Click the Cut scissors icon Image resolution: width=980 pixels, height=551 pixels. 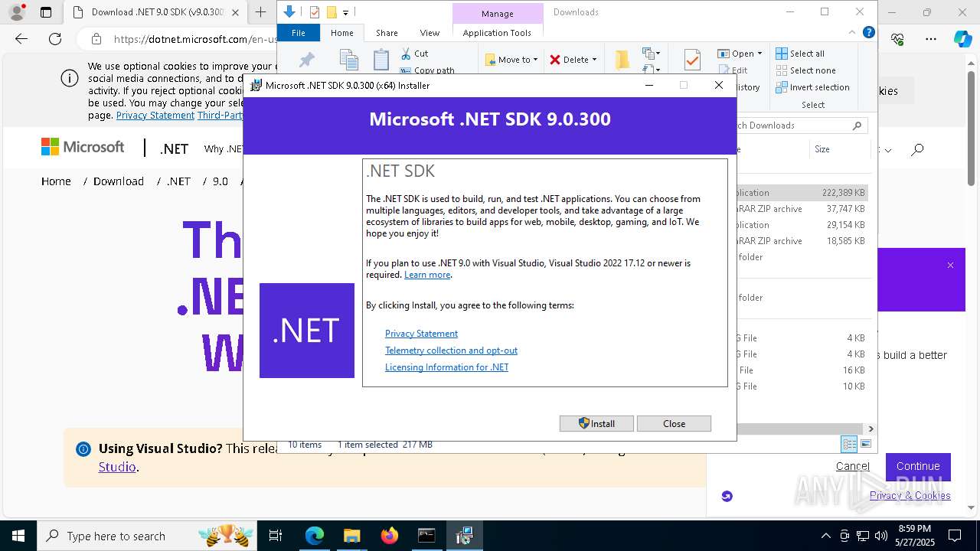click(406, 54)
